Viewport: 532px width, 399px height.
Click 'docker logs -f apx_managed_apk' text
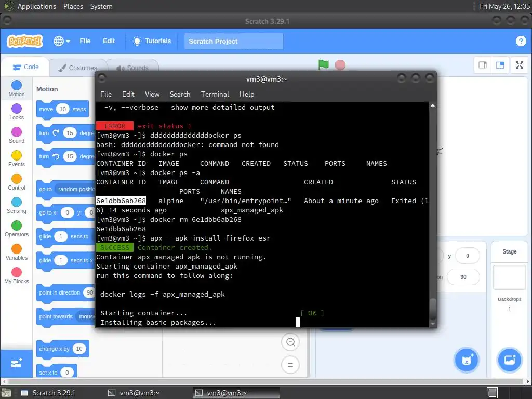pyautogui.click(x=163, y=295)
